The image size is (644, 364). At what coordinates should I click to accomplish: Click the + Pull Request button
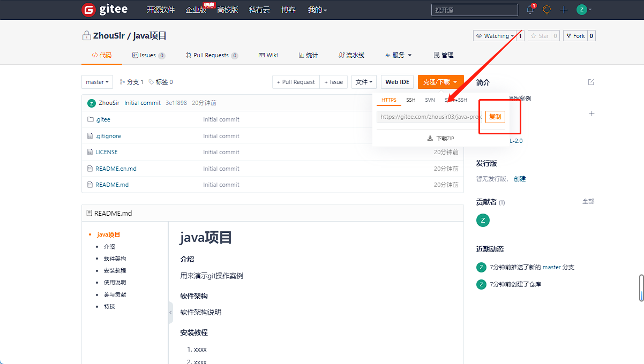click(296, 82)
